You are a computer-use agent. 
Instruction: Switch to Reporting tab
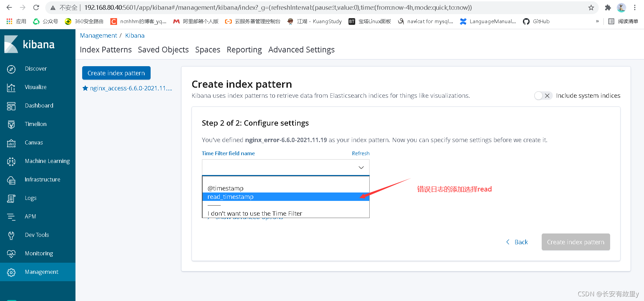(244, 50)
